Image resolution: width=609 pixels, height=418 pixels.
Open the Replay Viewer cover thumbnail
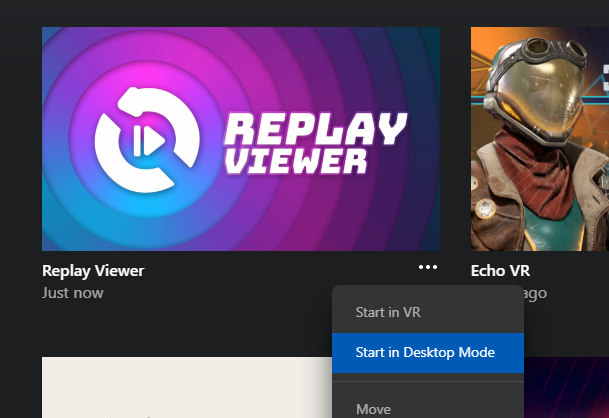click(241, 139)
